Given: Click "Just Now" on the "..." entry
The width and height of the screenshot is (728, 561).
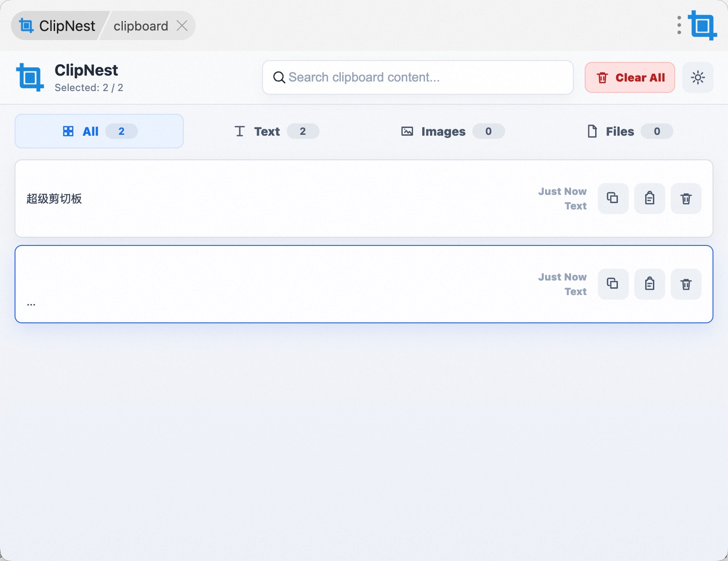Looking at the screenshot, I should [562, 277].
